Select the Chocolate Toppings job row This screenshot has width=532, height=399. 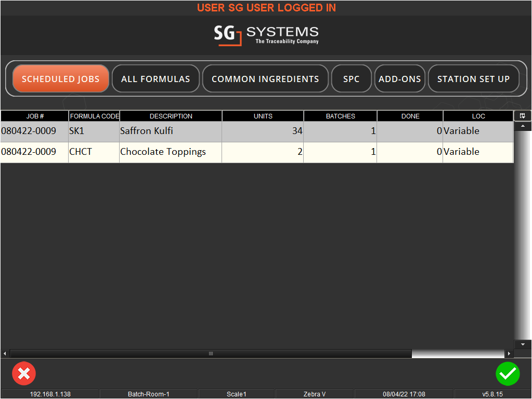point(257,153)
